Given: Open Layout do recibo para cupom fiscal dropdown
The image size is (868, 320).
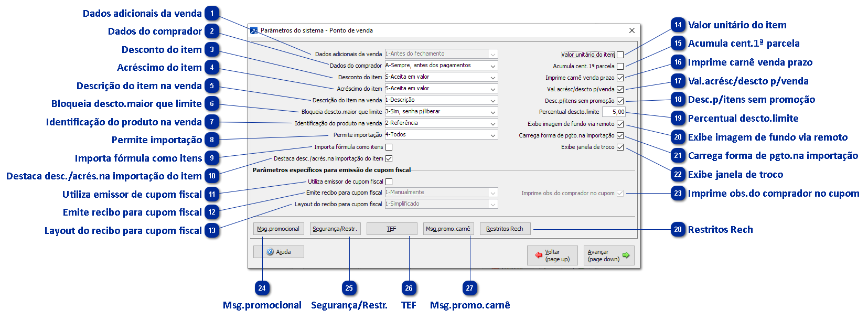Looking at the screenshot, I should click(441, 204).
